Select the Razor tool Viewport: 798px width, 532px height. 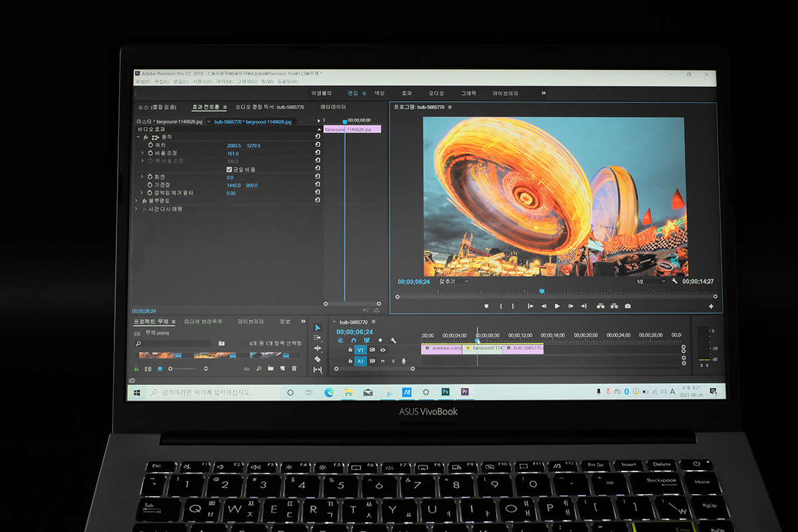[317, 359]
